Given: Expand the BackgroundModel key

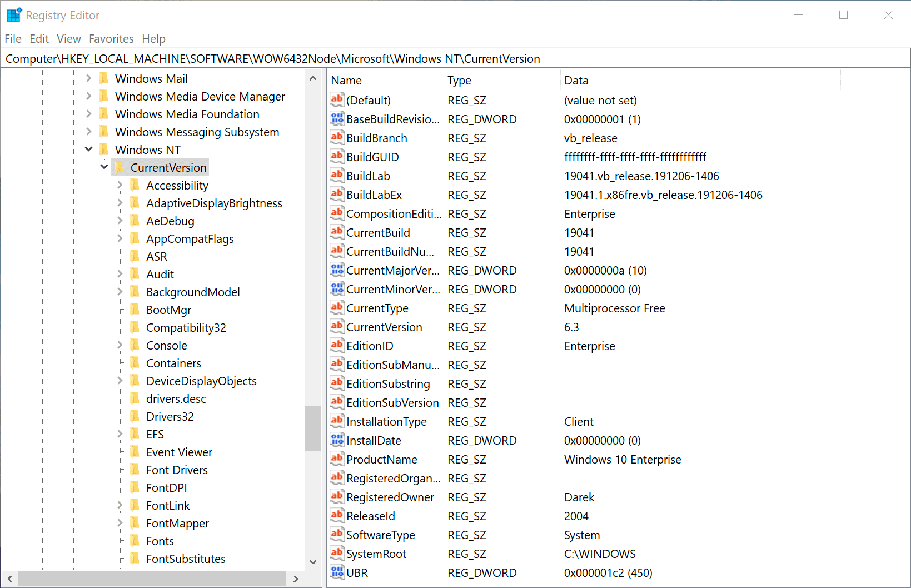Looking at the screenshot, I should click(x=120, y=292).
